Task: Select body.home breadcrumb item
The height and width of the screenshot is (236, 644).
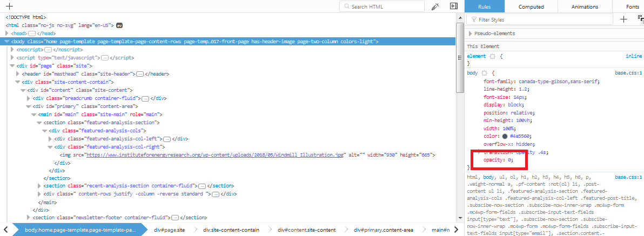Action: (x=80, y=230)
